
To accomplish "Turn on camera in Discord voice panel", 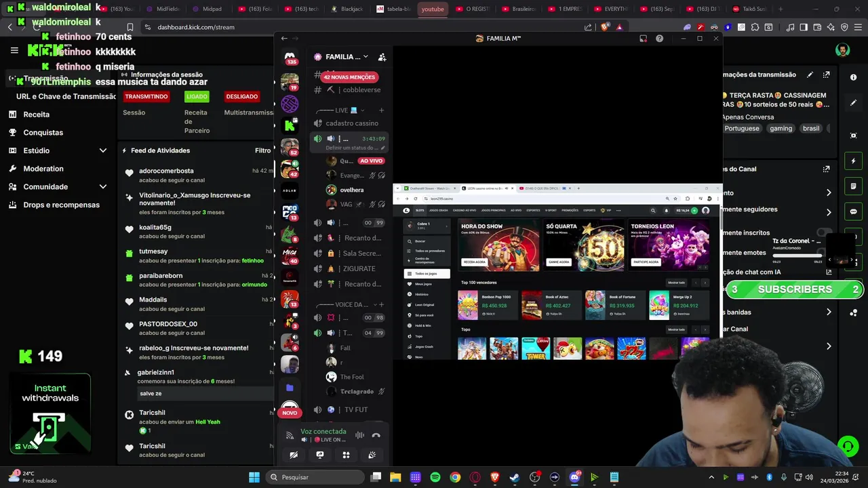I will (294, 455).
